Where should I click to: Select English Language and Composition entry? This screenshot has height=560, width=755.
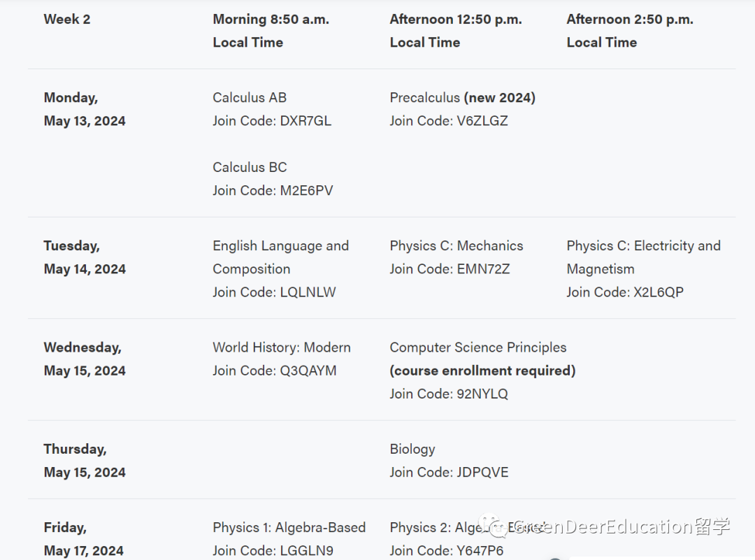(280, 257)
